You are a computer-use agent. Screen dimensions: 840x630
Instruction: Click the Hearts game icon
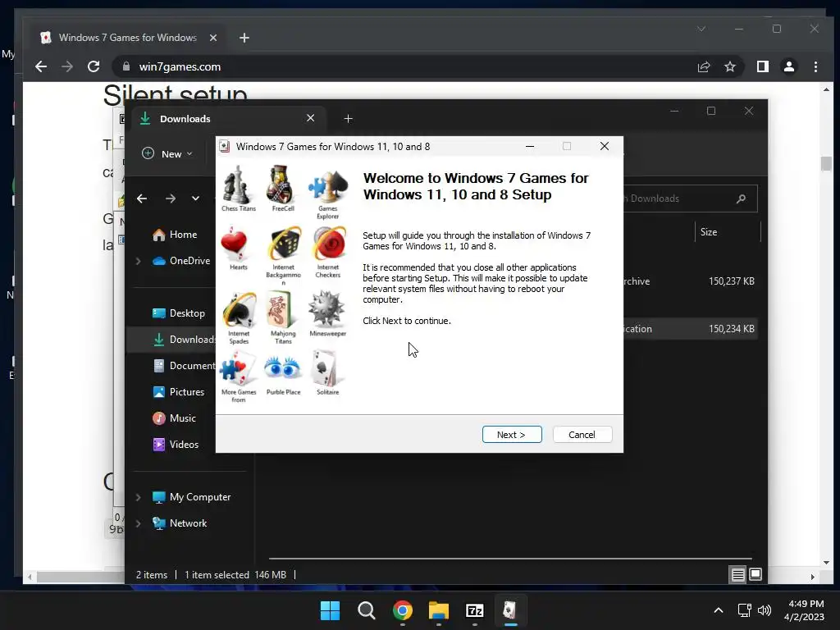[235, 244]
